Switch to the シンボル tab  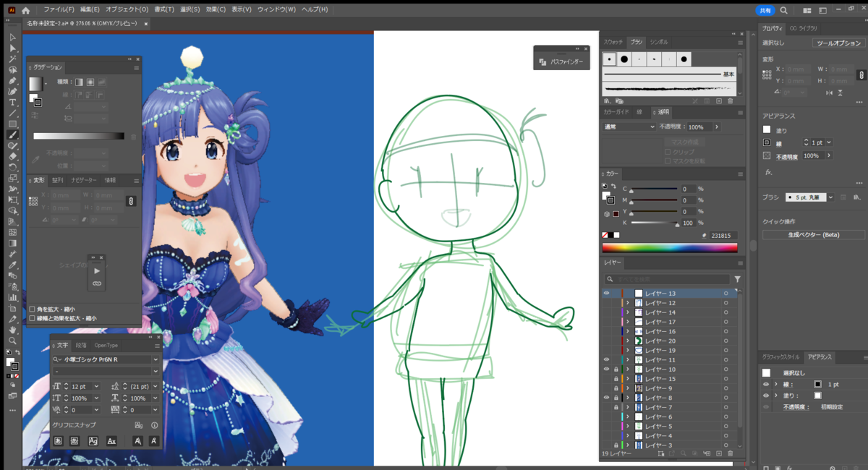(x=659, y=42)
